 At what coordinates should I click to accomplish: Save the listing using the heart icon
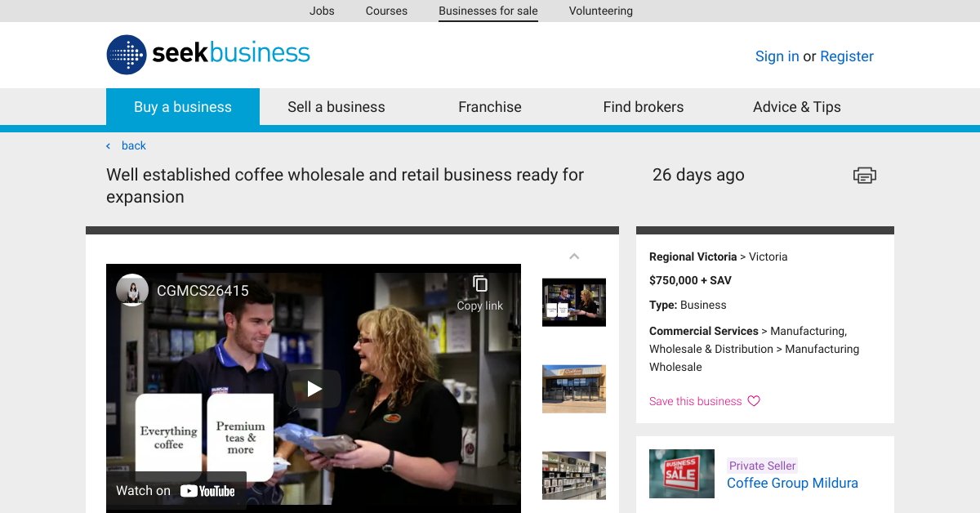(x=752, y=400)
